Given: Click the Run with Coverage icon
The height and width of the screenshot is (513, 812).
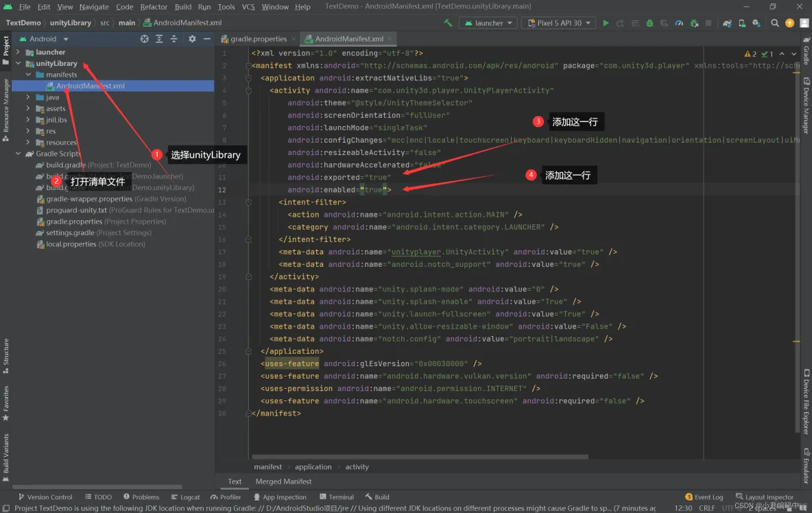Looking at the screenshot, I should 664,23.
